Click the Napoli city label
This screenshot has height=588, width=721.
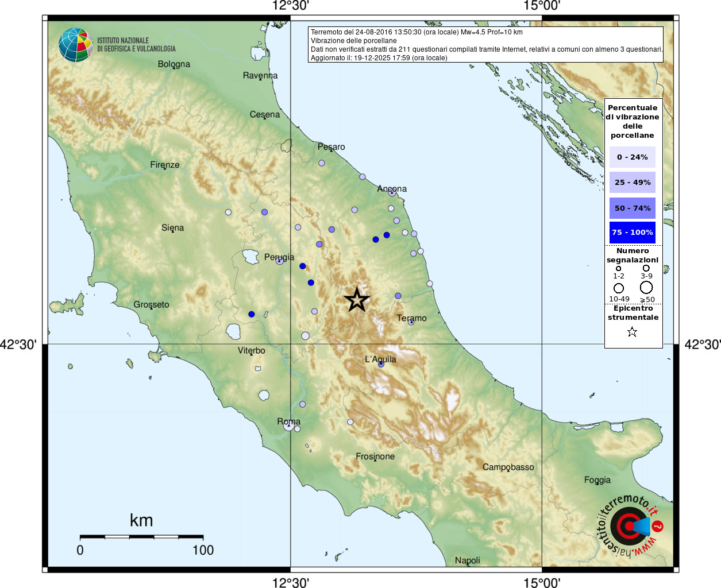point(467,560)
